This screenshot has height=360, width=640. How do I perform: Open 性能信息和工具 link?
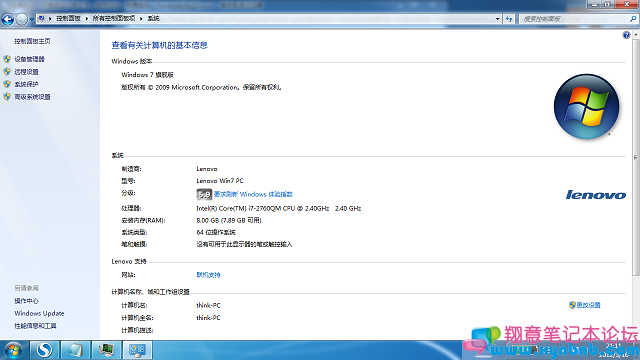35,326
